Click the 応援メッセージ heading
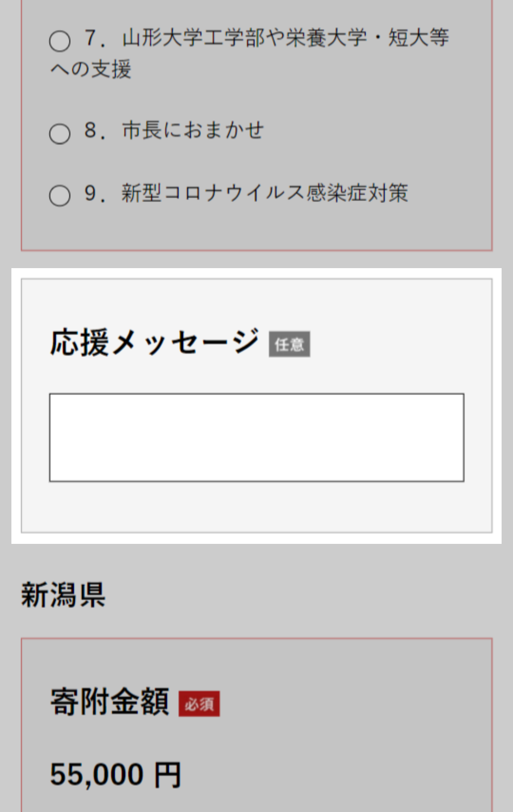The image size is (513, 812). [x=154, y=342]
